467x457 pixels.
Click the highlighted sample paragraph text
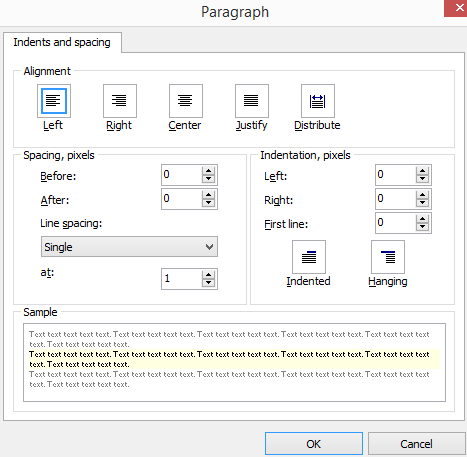[x=234, y=359]
